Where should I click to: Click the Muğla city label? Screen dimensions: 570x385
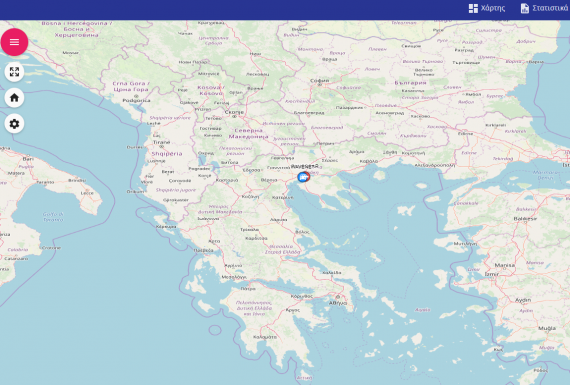click(547, 328)
